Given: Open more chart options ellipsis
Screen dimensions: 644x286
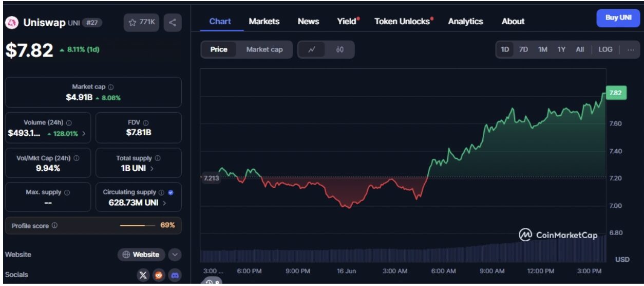Looking at the screenshot, I should pos(631,49).
